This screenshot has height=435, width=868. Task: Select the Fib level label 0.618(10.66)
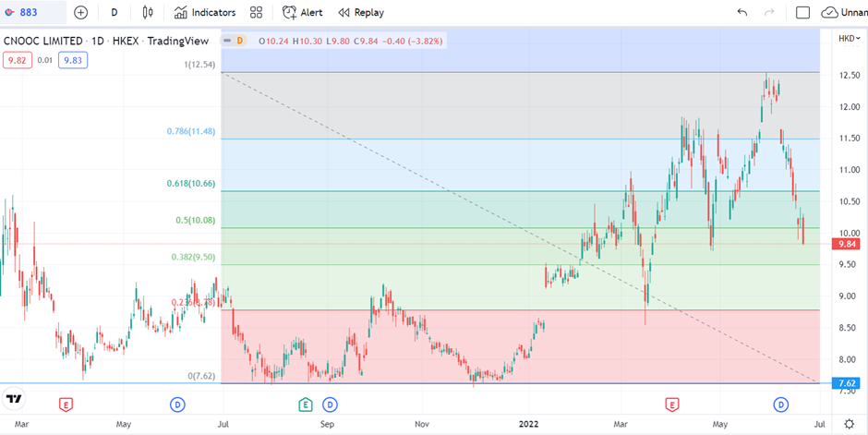[191, 183]
